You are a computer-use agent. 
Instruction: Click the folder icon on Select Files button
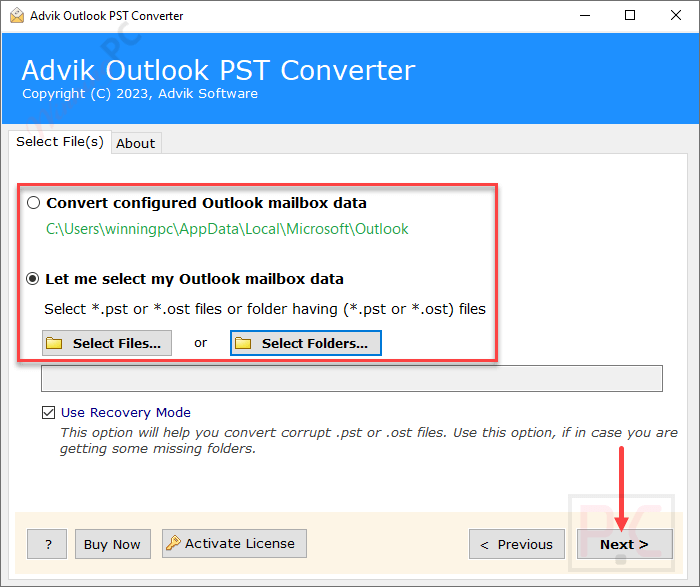coord(54,343)
